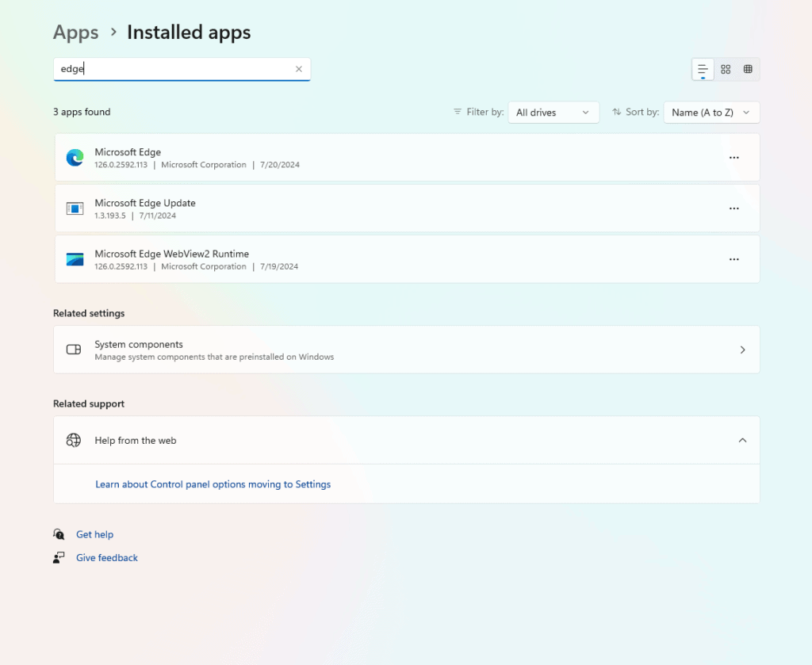Switch to table view layout
This screenshot has width=812, height=665.
coord(748,69)
